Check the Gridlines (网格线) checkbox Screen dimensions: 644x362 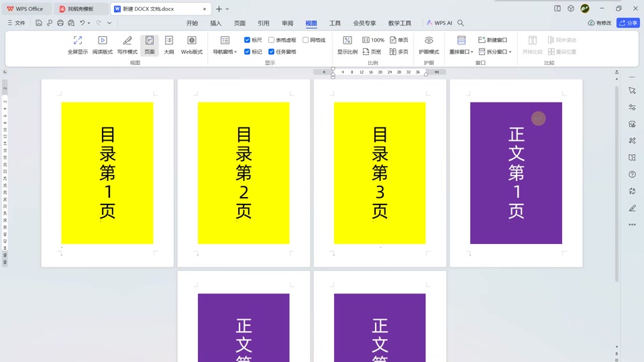(x=306, y=40)
